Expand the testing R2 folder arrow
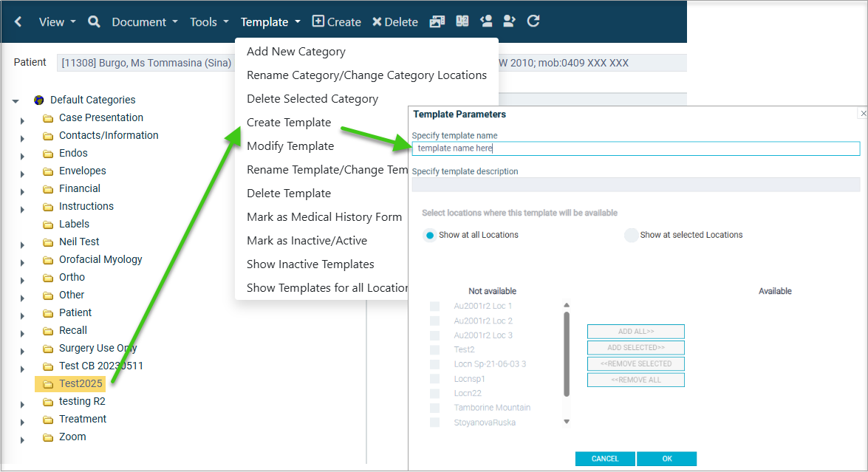The width and height of the screenshot is (868, 472). pyautogui.click(x=22, y=405)
